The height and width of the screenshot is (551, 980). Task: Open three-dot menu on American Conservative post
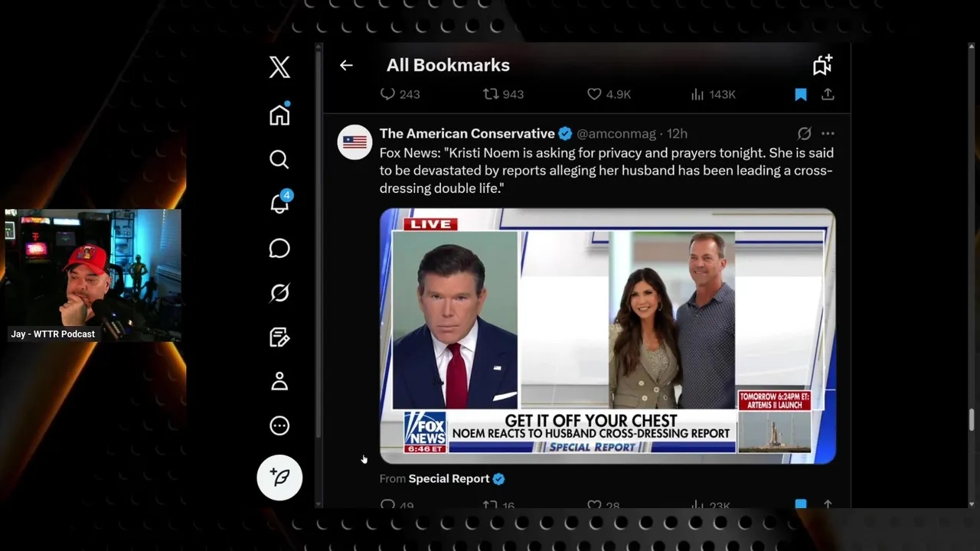click(x=828, y=133)
